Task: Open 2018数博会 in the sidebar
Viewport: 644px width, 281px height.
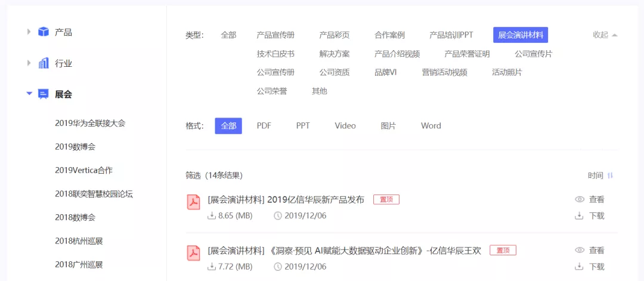Action: (75, 218)
